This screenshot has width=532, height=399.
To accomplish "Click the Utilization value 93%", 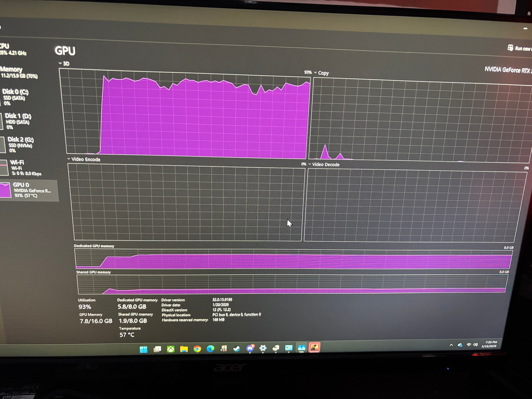I will tap(85, 307).
